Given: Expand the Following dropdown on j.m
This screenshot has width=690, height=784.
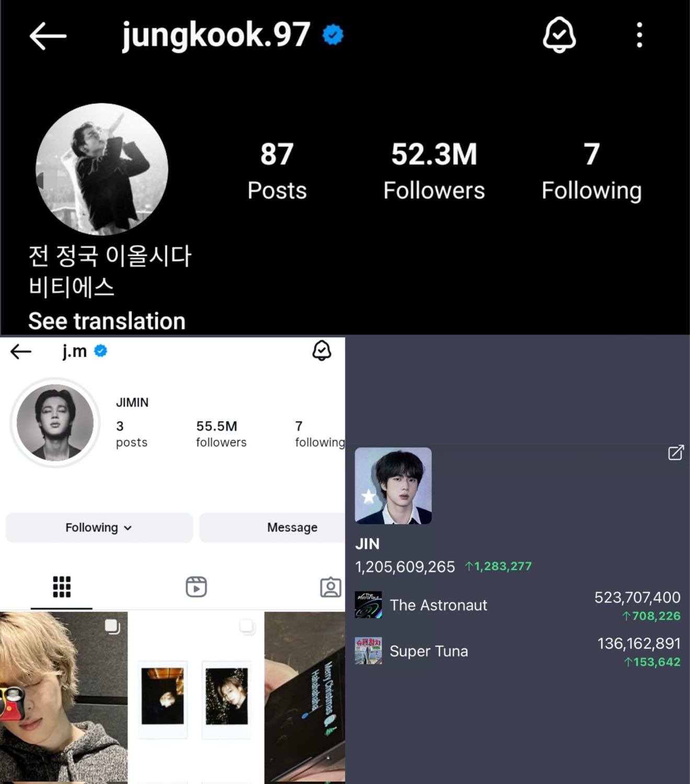Looking at the screenshot, I should pos(99,527).
